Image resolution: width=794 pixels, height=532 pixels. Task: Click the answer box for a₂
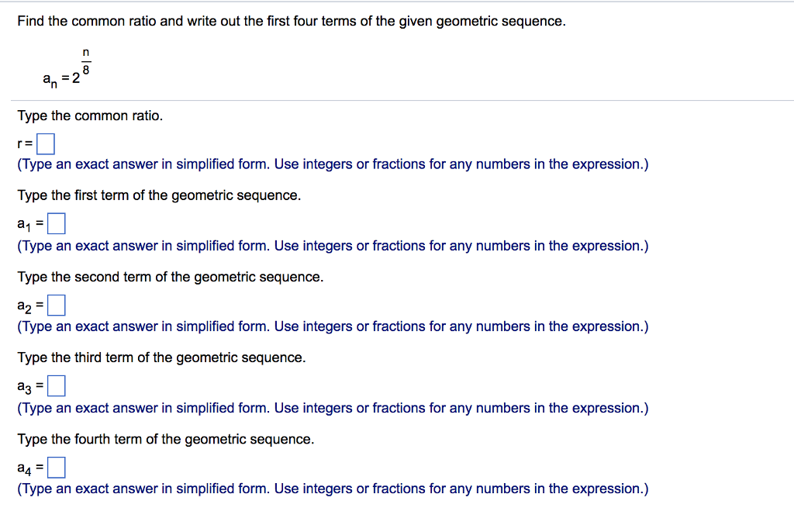pyautogui.click(x=56, y=304)
